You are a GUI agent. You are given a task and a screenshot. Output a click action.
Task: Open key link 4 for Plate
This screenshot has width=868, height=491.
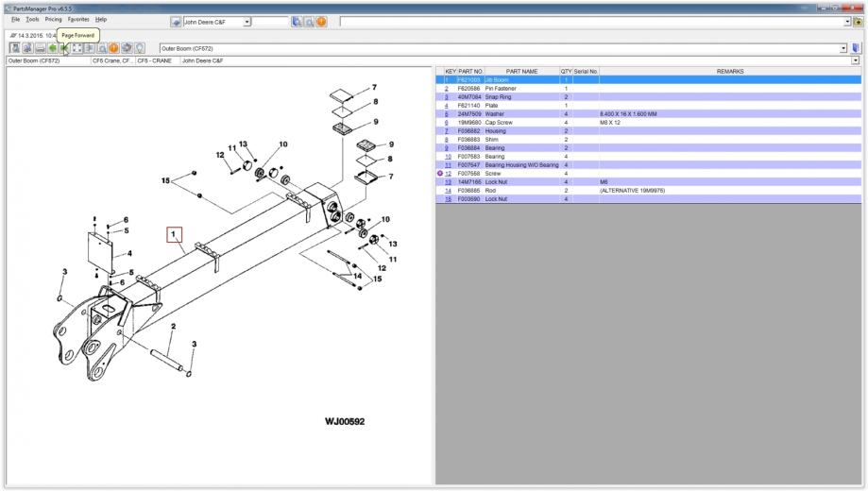click(x=446, y=106)
